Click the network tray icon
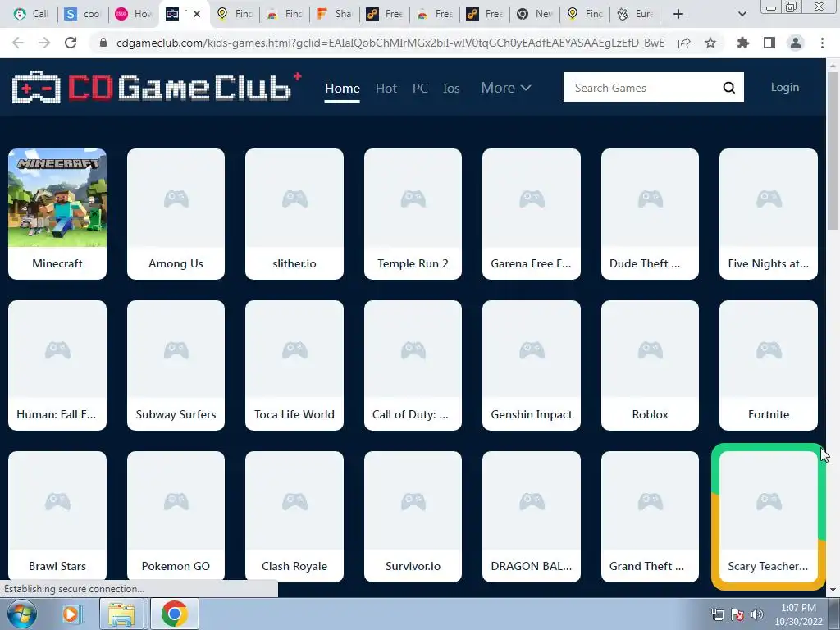Image resolution: width=840 pixels, height=630 pixels. point(717,614)
